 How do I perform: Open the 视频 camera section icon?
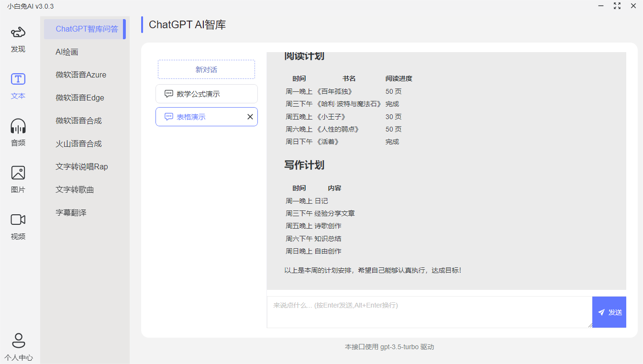[x=18, y=220]
